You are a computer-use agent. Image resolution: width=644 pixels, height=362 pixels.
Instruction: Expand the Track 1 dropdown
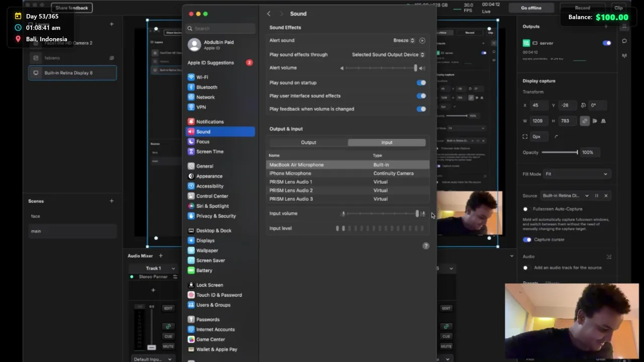(x=153, y=268)
